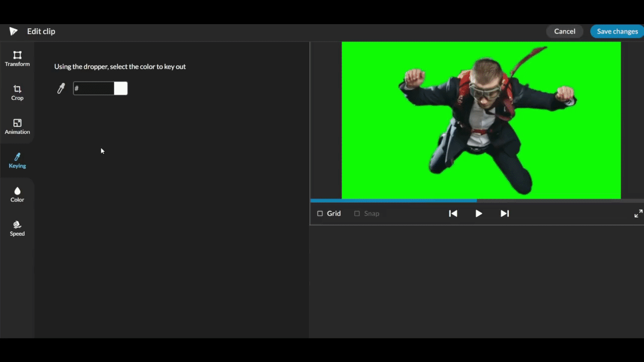
Task: Open the Color adjustment tool
Action: pyautogui.click(x=17, y=194)
